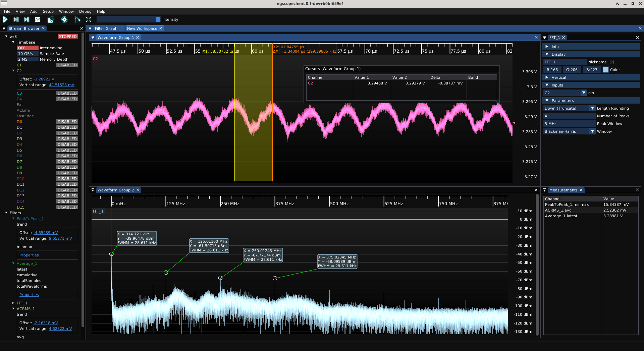The image size is (644, 351).
Task: Close the Waveform Group 1 tab
Action: point(138,38)
